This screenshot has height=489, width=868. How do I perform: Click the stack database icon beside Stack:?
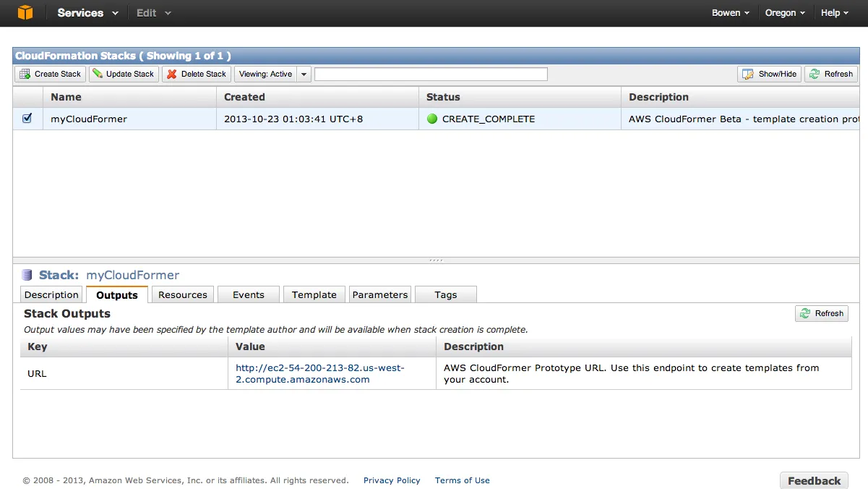click(27, 275)
